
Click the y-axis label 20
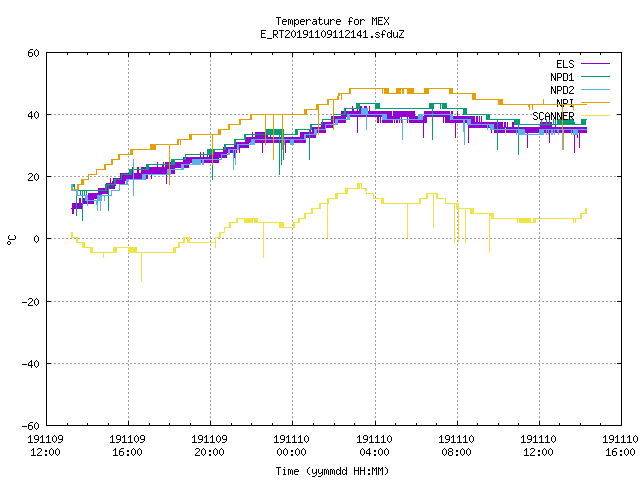point(33,177)
